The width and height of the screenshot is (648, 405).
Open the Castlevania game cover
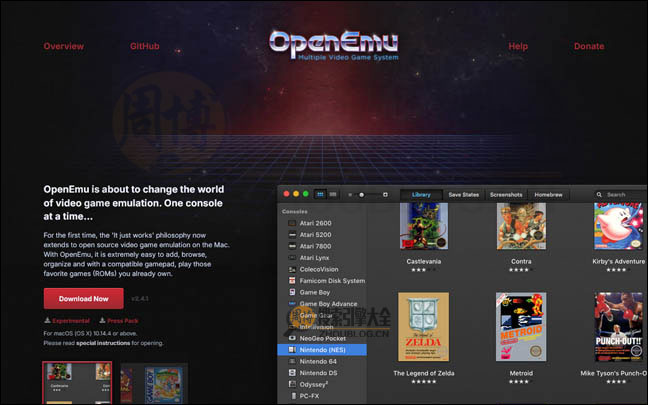424,226
